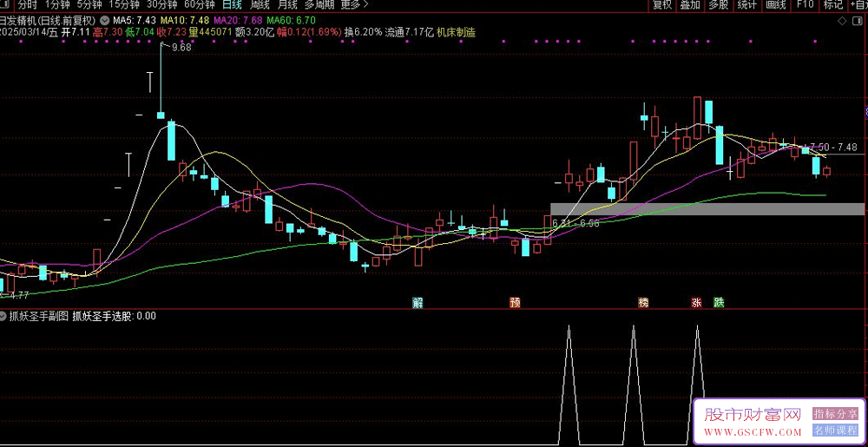Click the 指标分享 banner link
This screenshot has height=447, width=868.
[x=835, y=414]
